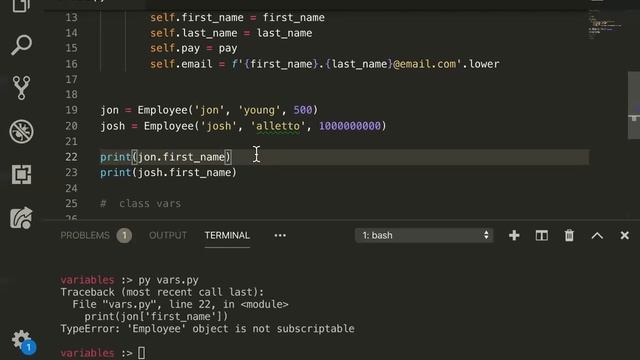Select the TERMINAL tab
The width and height of the screenshot is (640, 360).
click(227, 236)
